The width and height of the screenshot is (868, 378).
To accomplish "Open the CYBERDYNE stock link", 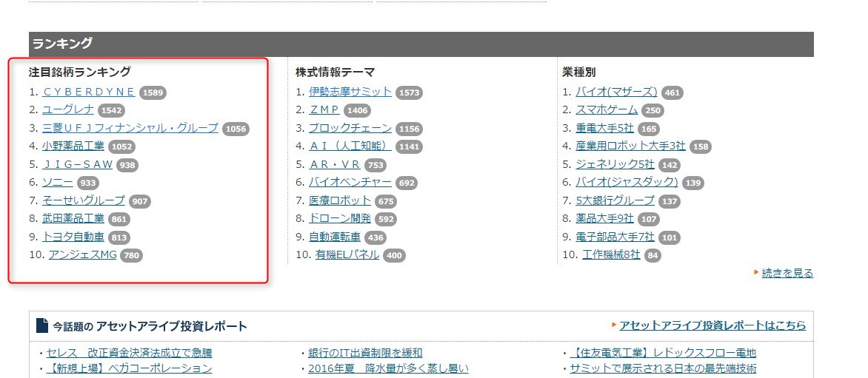I will point(89,92).
